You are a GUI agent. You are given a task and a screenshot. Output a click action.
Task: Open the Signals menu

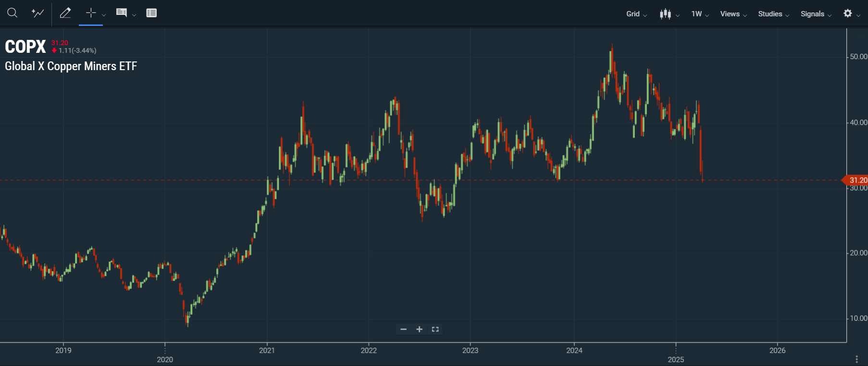point(816,14)
